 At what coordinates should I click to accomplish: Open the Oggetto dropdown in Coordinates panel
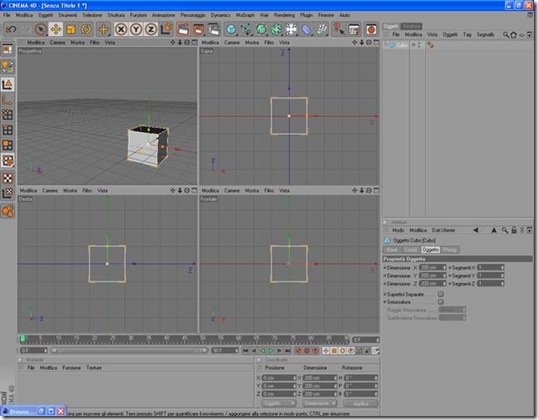(278, 404)
